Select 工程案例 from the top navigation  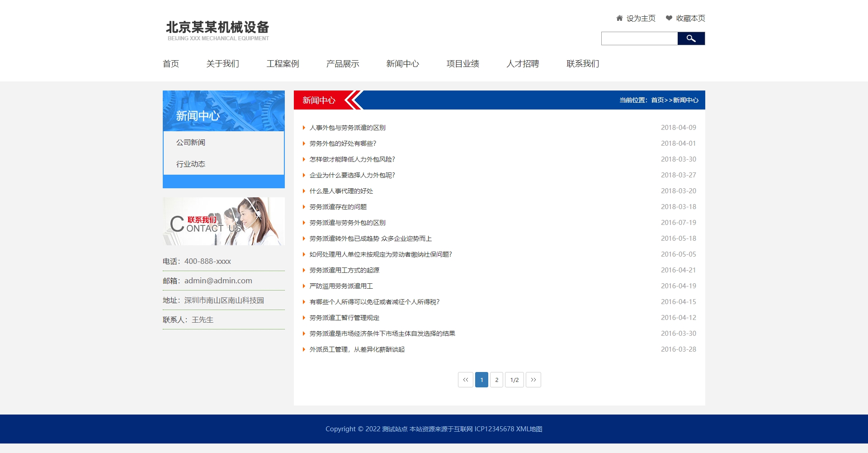click(283, 64)
